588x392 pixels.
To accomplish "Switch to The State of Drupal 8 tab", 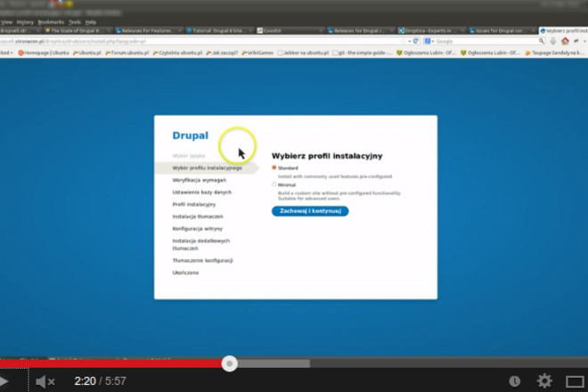I will click(78, 31).
